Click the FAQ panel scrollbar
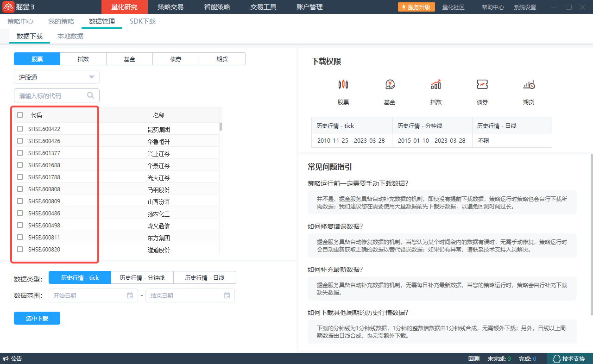The image size is (593, 364). click(591, 234)
